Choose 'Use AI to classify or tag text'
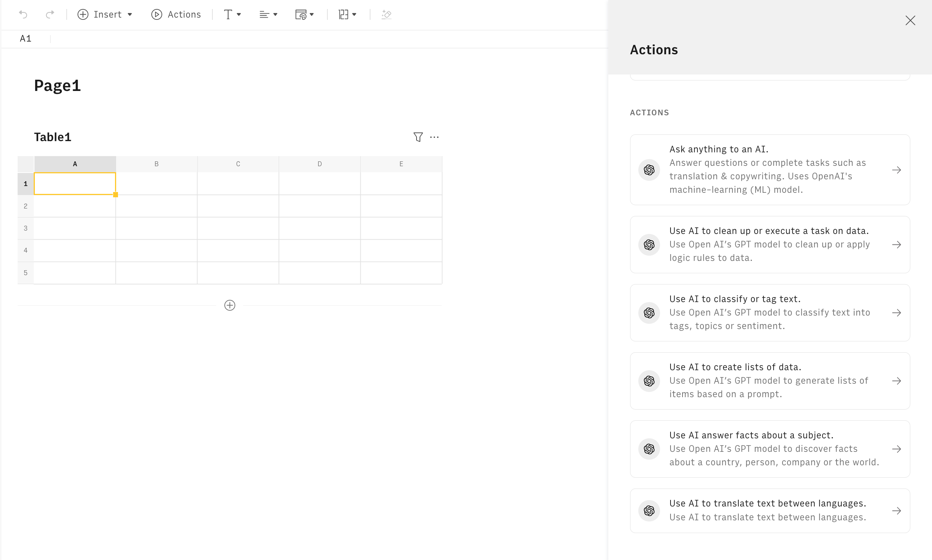The width and height of the screenshot is (932, 560). 770,313
